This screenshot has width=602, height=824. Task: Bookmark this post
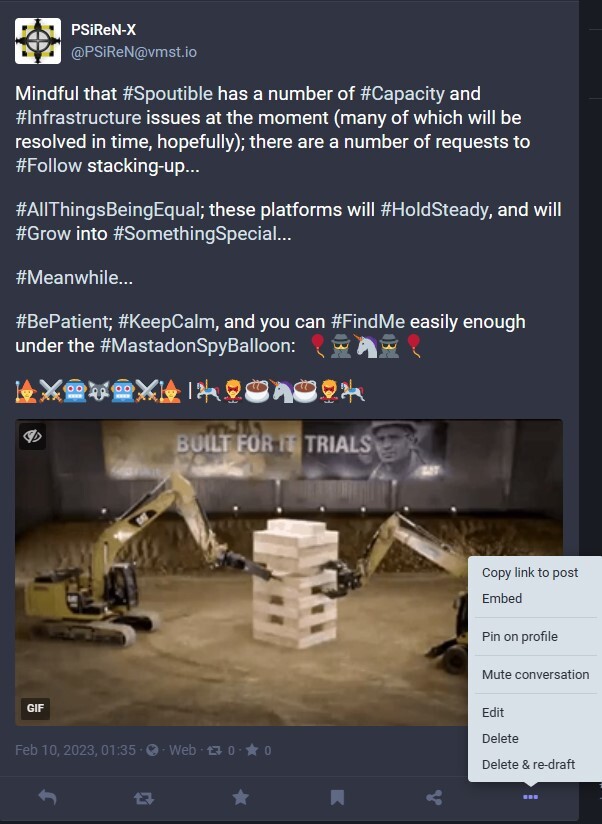click(337, 798)
